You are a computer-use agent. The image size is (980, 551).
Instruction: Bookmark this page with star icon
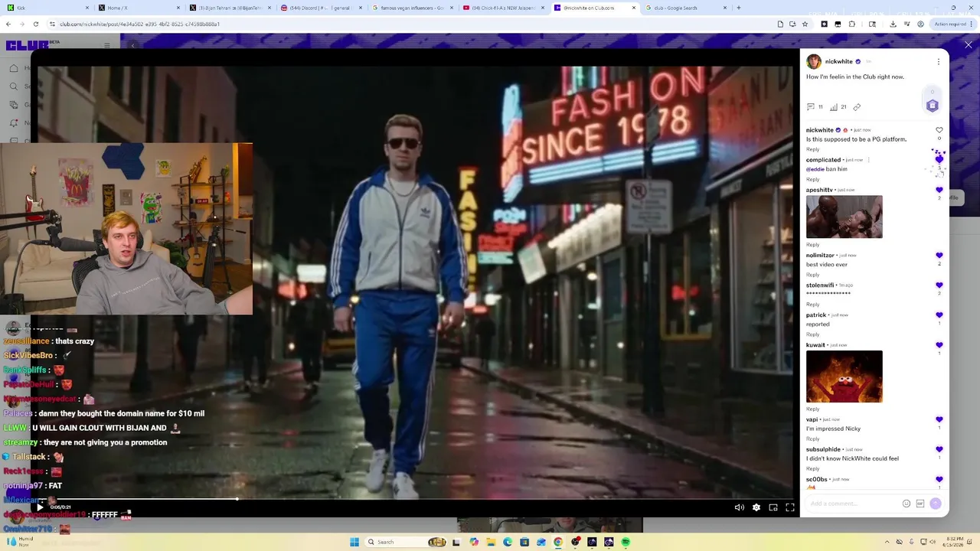coord(805,24)
